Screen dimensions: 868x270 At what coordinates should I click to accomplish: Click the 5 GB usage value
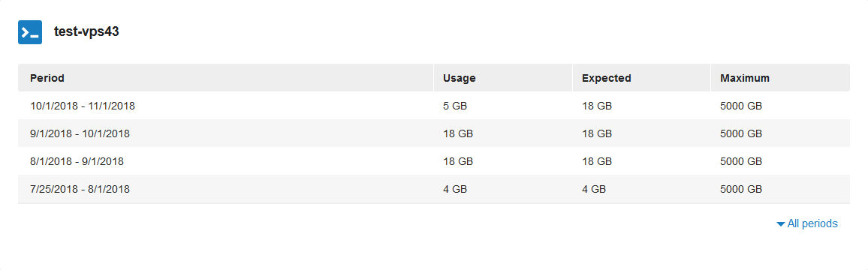pyautogui.click(x=455, y=106)
